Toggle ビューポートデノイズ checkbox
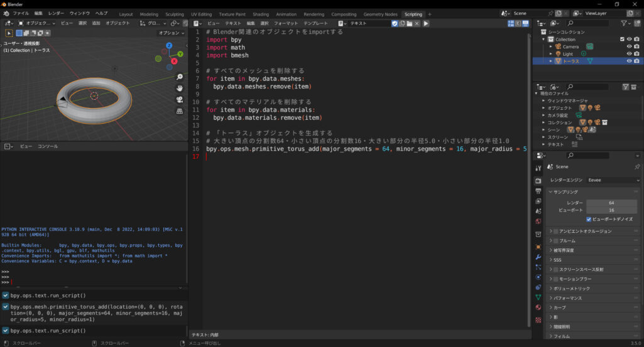644x347 pixels. click(589, 219)
